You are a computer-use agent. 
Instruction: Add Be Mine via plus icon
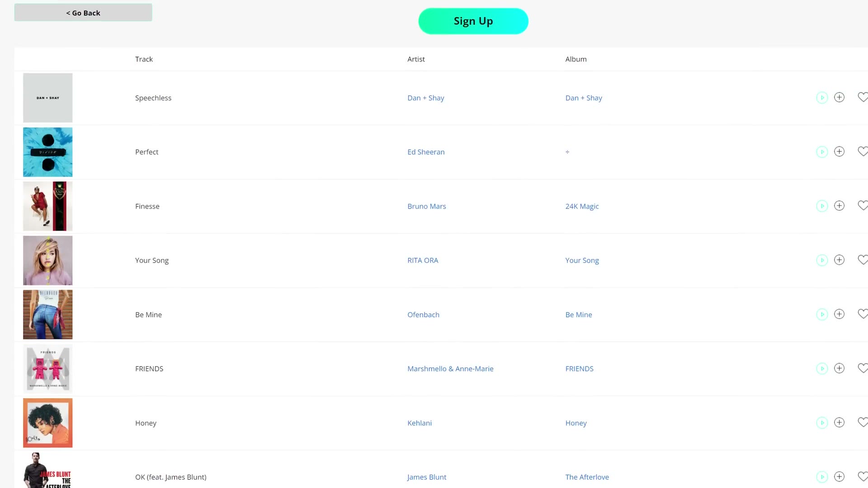point(839,314)
